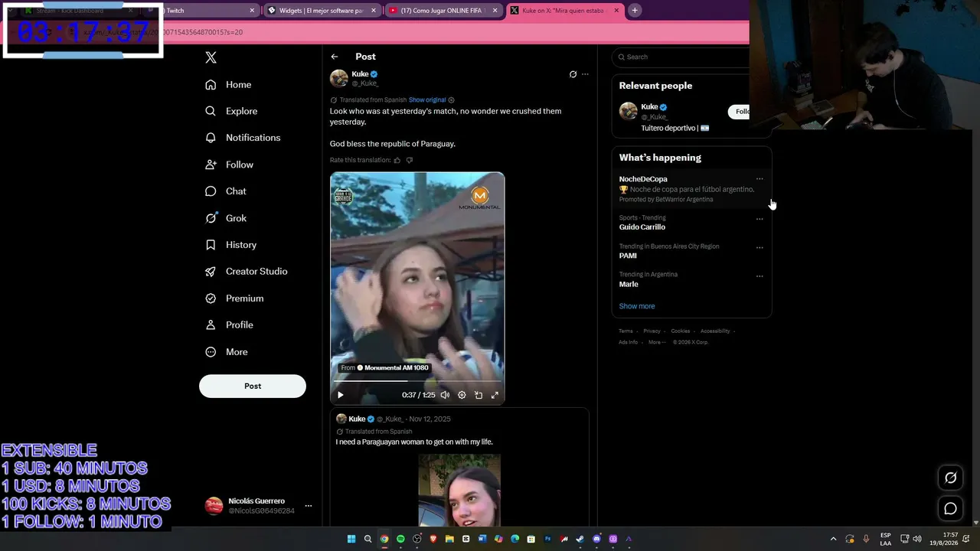This screenshot has height=551, width=980.
Task: Seek on the video progress bar
Action: pos(417,380)
